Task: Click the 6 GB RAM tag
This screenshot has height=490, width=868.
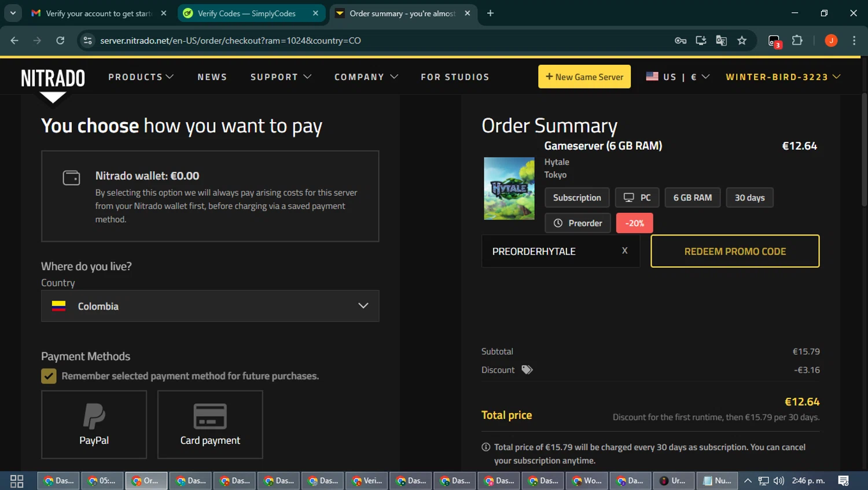Action: tap(693, 198)
